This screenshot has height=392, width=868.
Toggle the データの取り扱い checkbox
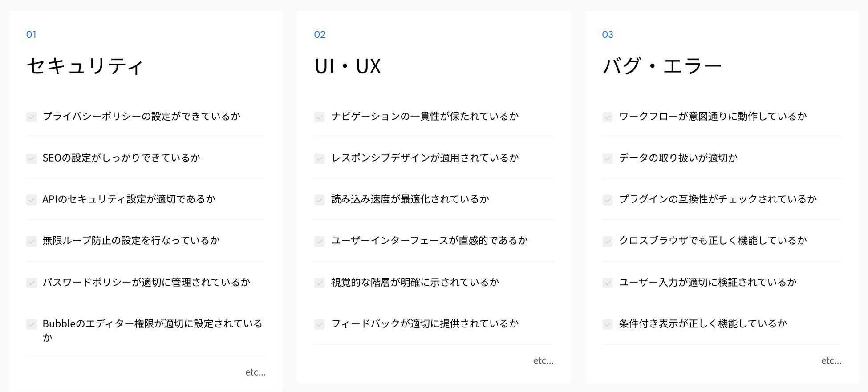coord(608,158)
